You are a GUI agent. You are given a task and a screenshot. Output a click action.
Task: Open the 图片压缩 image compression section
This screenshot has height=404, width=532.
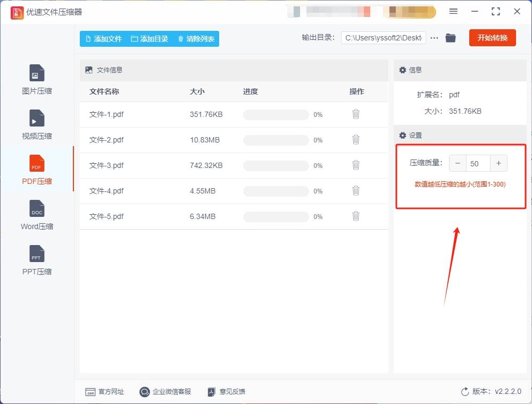pyautogui.click(x=37, y=80)
